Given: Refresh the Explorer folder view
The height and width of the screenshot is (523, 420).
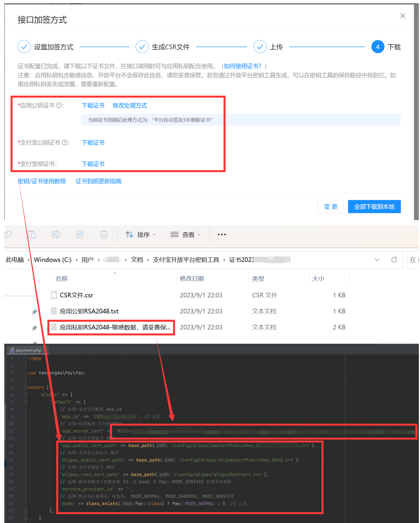Looking at the screenshot, I should tap(394, 260).
